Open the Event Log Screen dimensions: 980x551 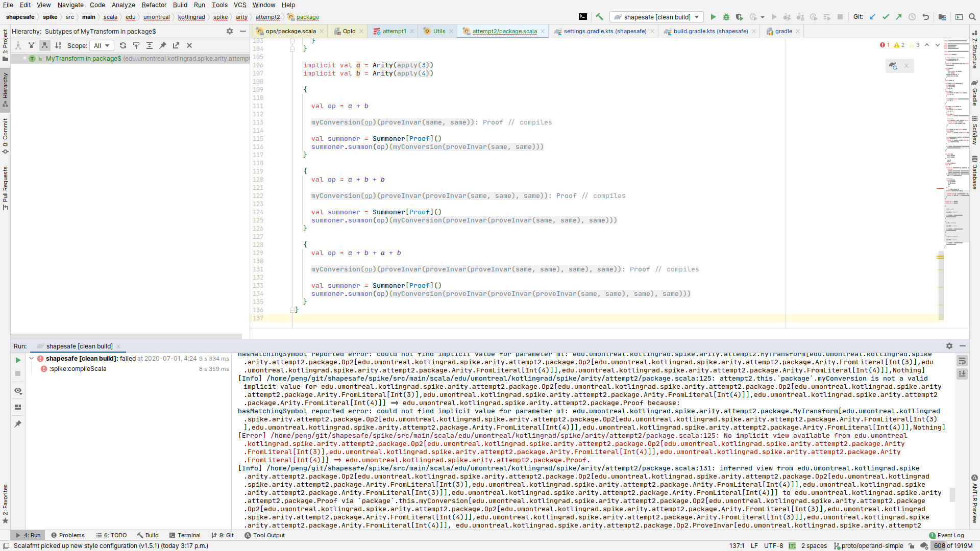[x=950, y=535]
